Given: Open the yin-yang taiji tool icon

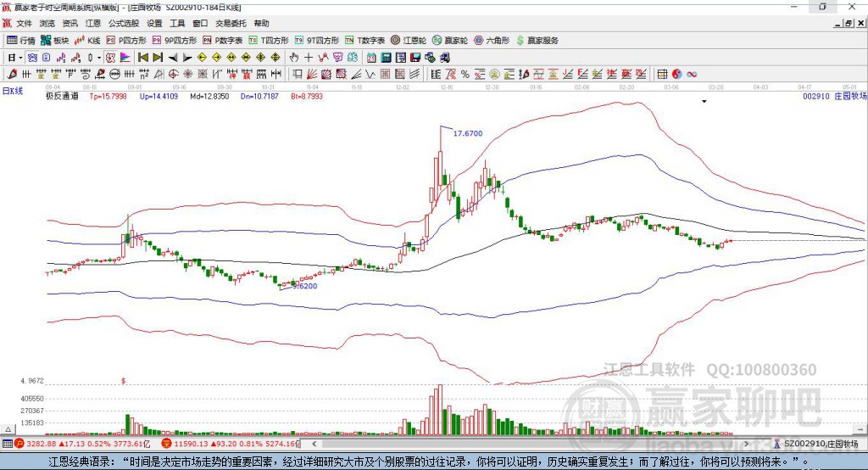Looking at the screenshot, I should (677, 75).
